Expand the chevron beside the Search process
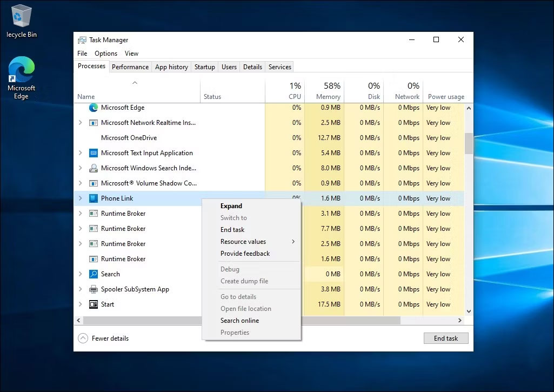 [80, 274]
